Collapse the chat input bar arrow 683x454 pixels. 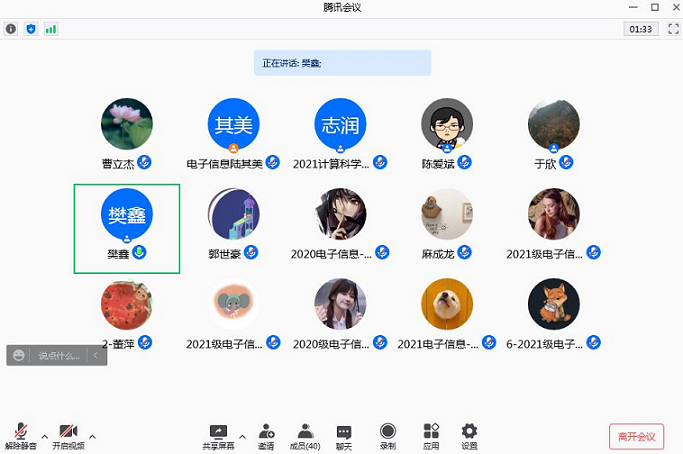[x=96, y=355]
